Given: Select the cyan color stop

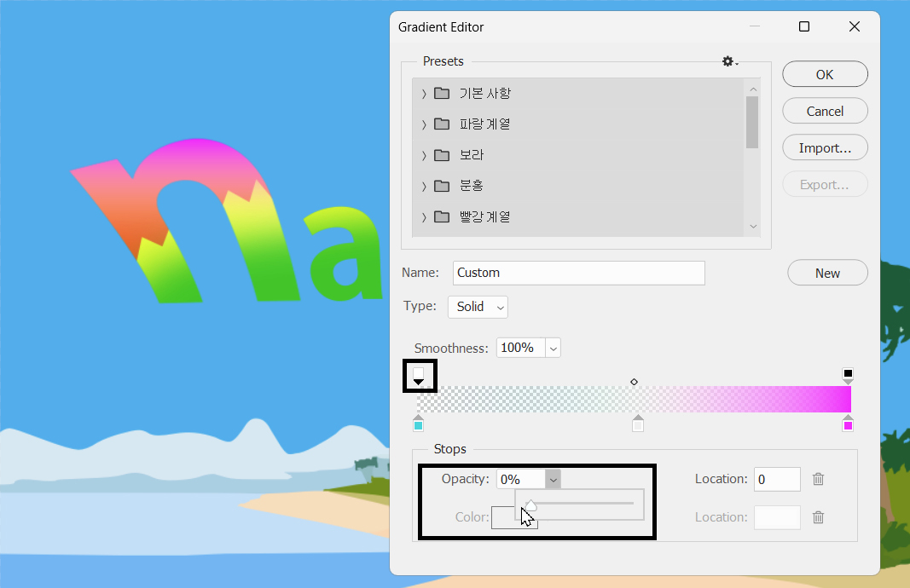Looking at the screenshot, I should click(419, 424).
